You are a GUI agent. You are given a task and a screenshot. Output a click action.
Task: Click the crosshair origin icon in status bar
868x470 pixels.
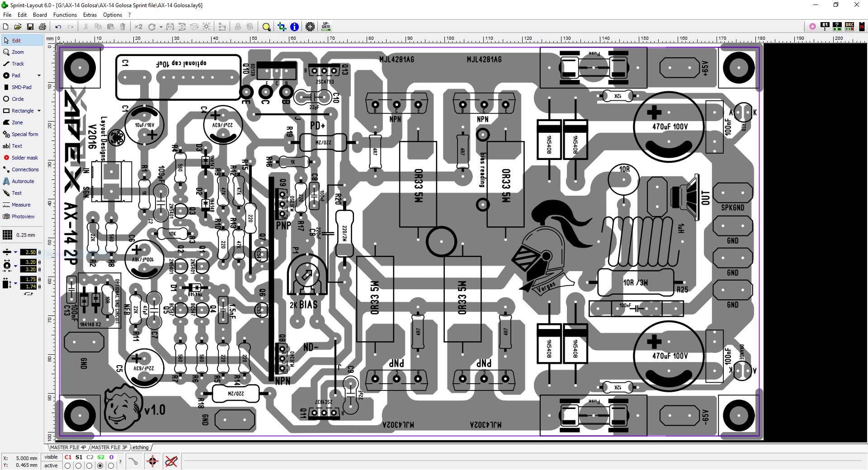click(152, 461)
